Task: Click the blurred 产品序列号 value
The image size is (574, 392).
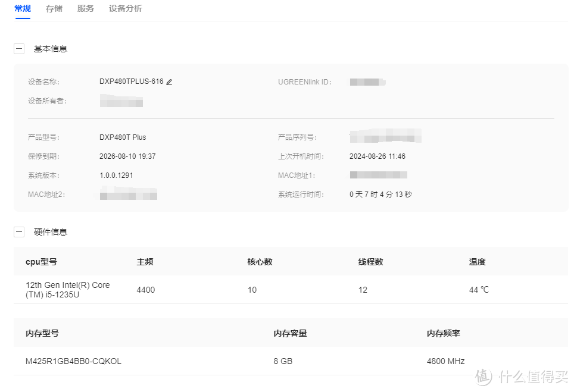Action: [x=385, y=136]
